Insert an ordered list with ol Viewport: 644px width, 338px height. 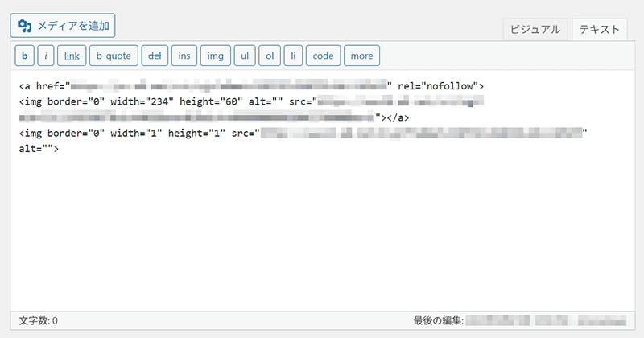click(270, 56)
